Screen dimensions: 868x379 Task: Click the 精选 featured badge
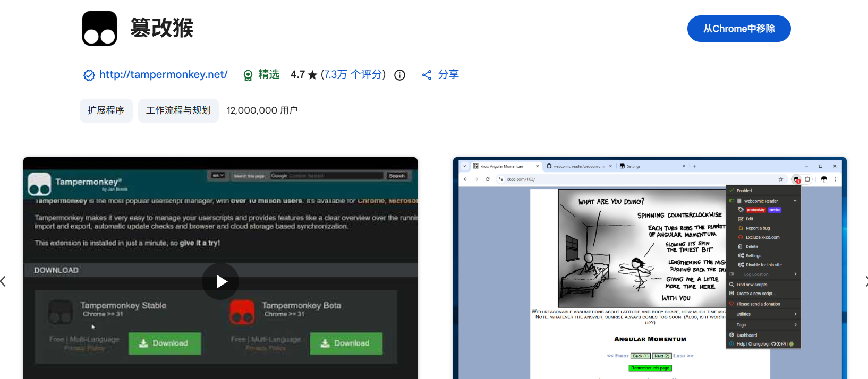click(x=261, y=75)
